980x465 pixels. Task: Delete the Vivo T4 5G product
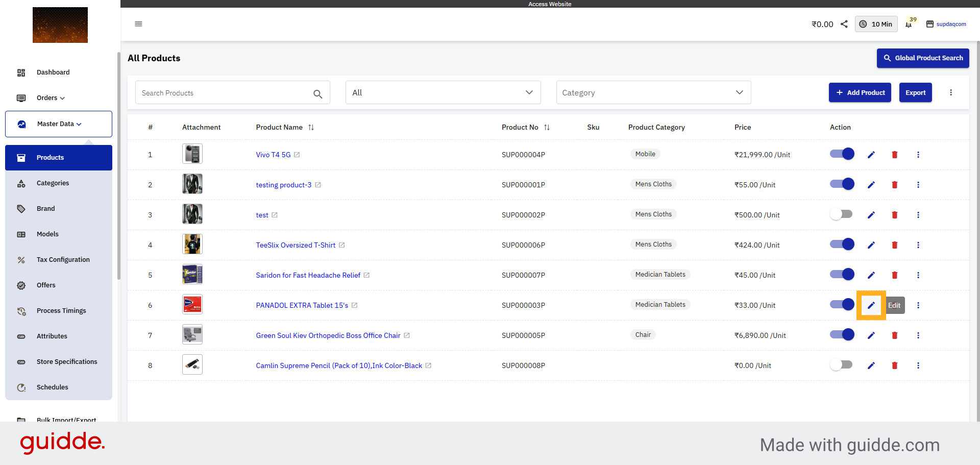pos(894,155)
